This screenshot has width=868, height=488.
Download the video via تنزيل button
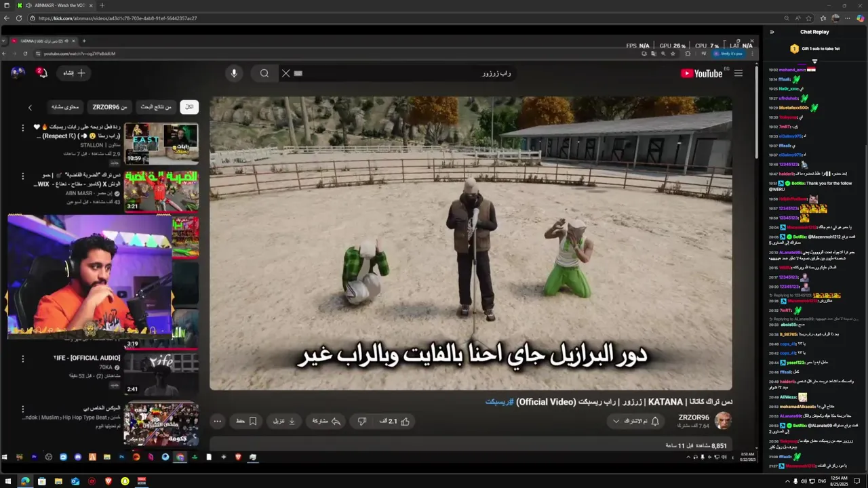(x=284, y=421)
